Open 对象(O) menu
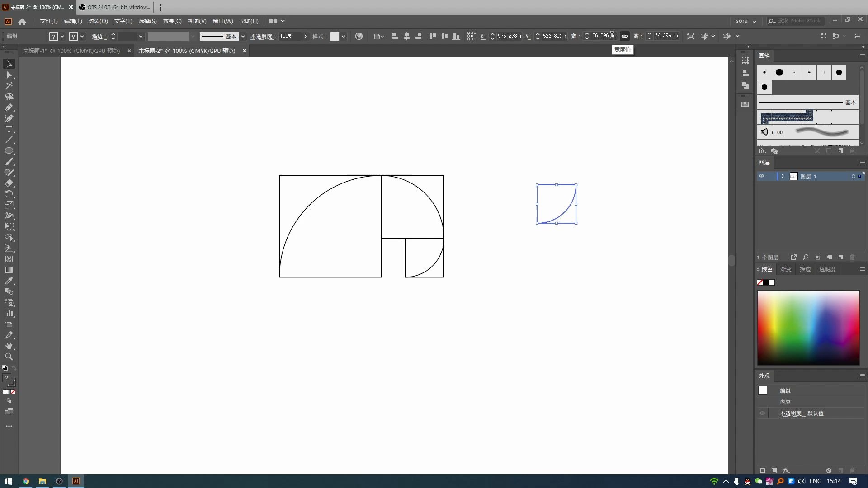The width and height of the screenshot is (868, 488). (x=98, y=21)
